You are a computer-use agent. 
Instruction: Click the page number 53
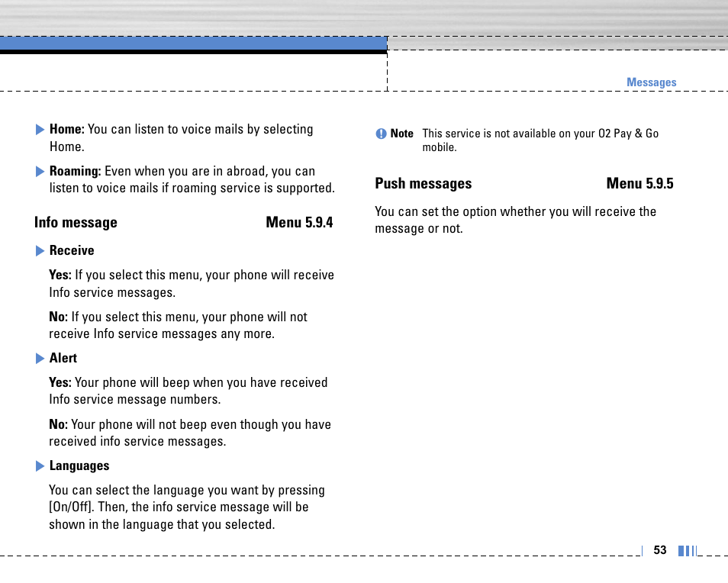coord(660,550)
